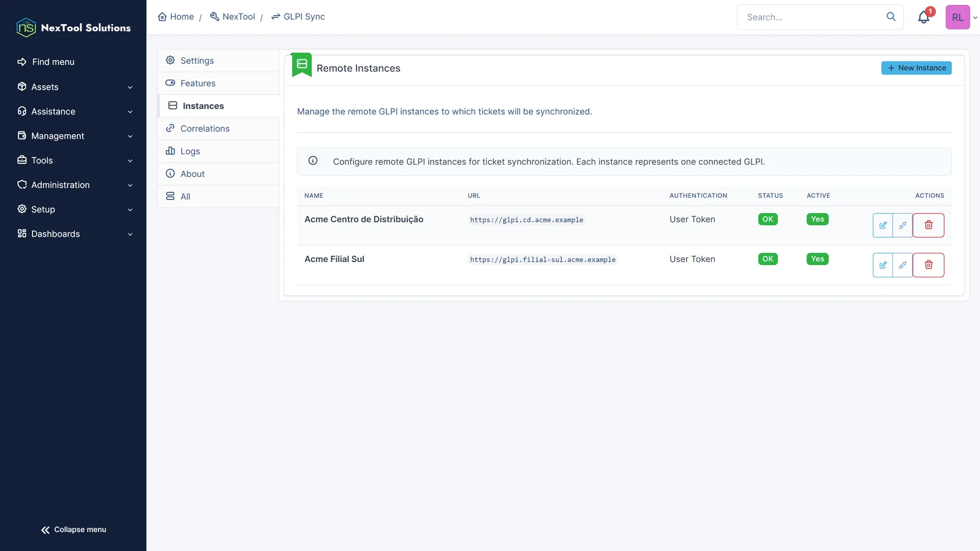Click the Acme Filial Sul name
Viewport: 980px width, 551px height.
tap(334, 259)
